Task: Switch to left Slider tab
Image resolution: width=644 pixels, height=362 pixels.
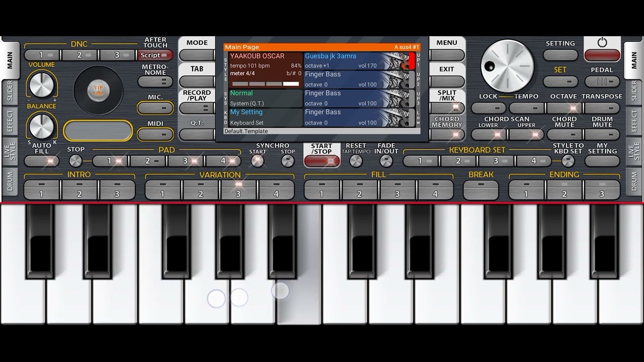Action: pyautogui.click(x=9, y=91)
